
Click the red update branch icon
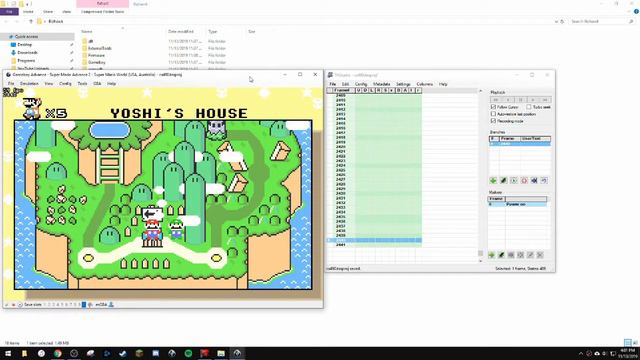coord(524,180)
